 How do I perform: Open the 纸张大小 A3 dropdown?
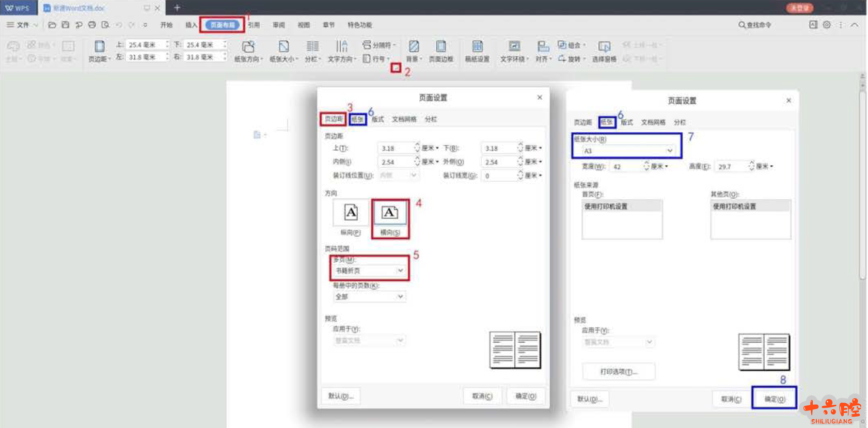(627, 151)
